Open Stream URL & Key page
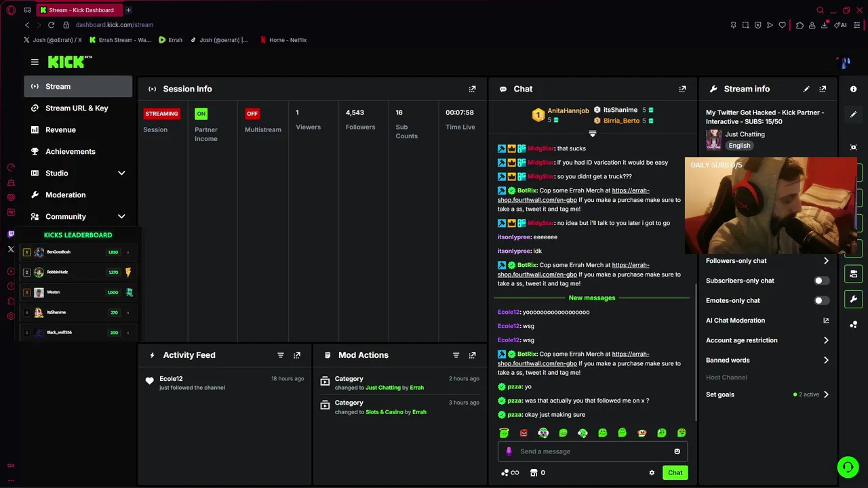 (78, 108)
